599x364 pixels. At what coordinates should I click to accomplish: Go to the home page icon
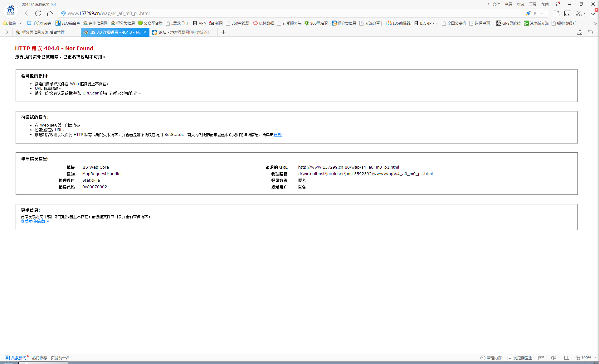[x=50, y=13]
